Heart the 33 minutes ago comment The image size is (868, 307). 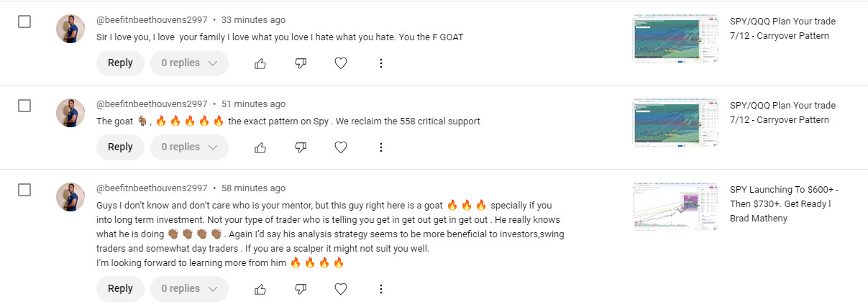pos(341,63)
